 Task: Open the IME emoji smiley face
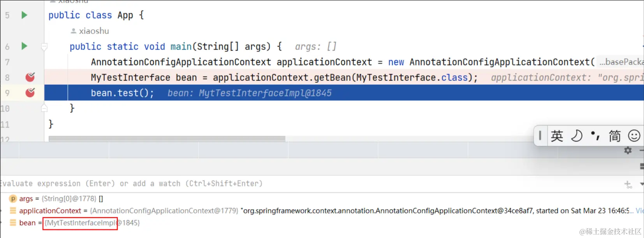coord(634,136)
